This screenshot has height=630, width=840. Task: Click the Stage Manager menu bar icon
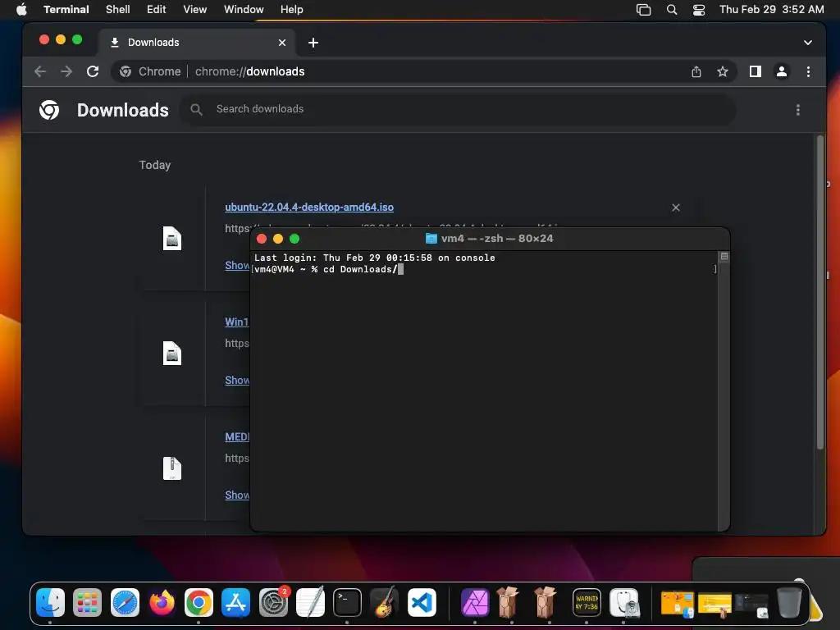643,10
